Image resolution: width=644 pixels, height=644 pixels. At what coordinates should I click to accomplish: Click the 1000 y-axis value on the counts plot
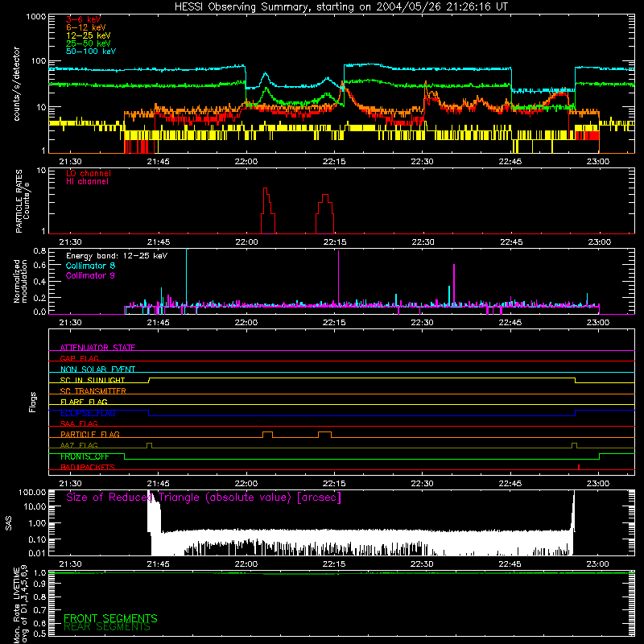[35, 17]
